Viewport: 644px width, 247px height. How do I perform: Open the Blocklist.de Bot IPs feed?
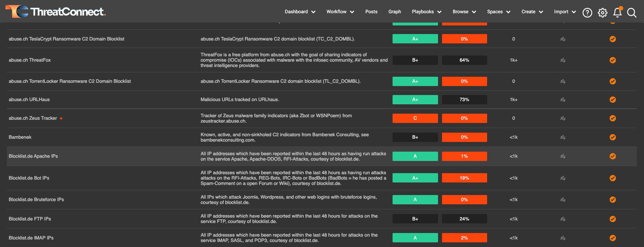[x=29, y=178]
